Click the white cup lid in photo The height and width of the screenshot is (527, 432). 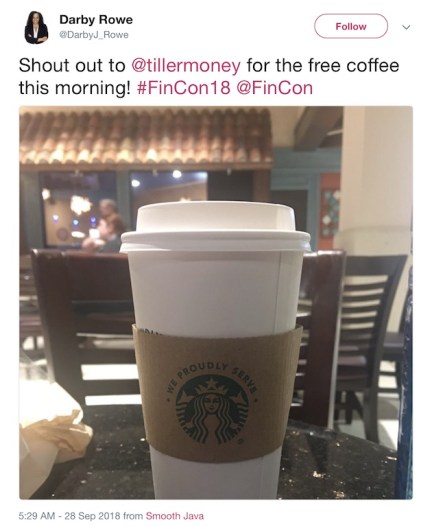tap(215, 227)
